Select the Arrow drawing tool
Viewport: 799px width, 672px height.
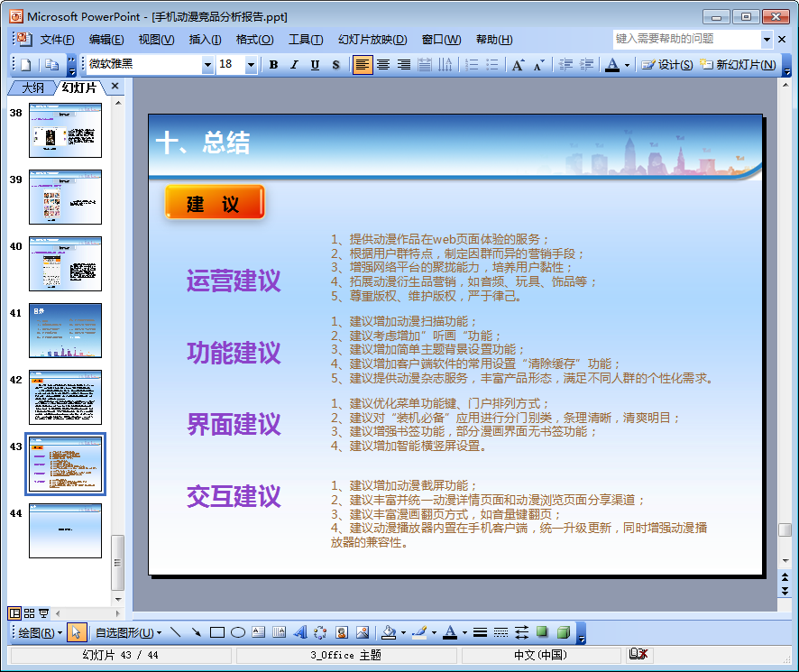coord(197,632)
